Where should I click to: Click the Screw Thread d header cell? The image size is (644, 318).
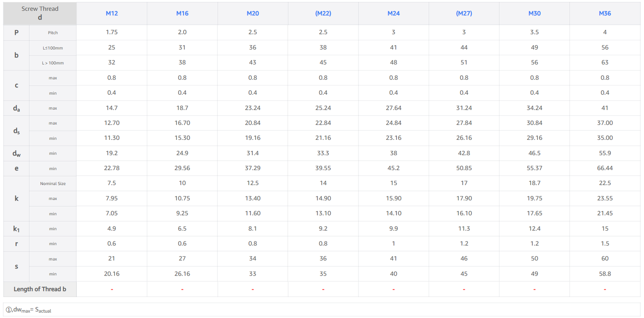[x=40, y=13]
